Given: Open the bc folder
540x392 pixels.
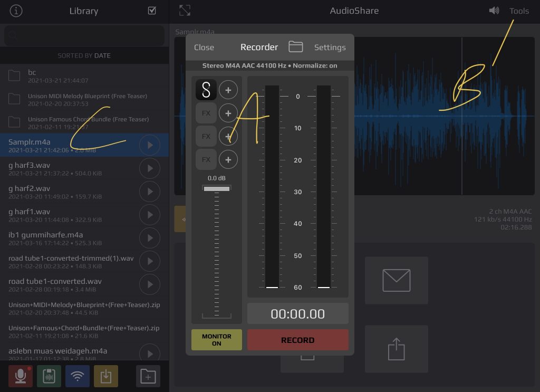Looking at the screenshot, I should click(x=84, y=76).
